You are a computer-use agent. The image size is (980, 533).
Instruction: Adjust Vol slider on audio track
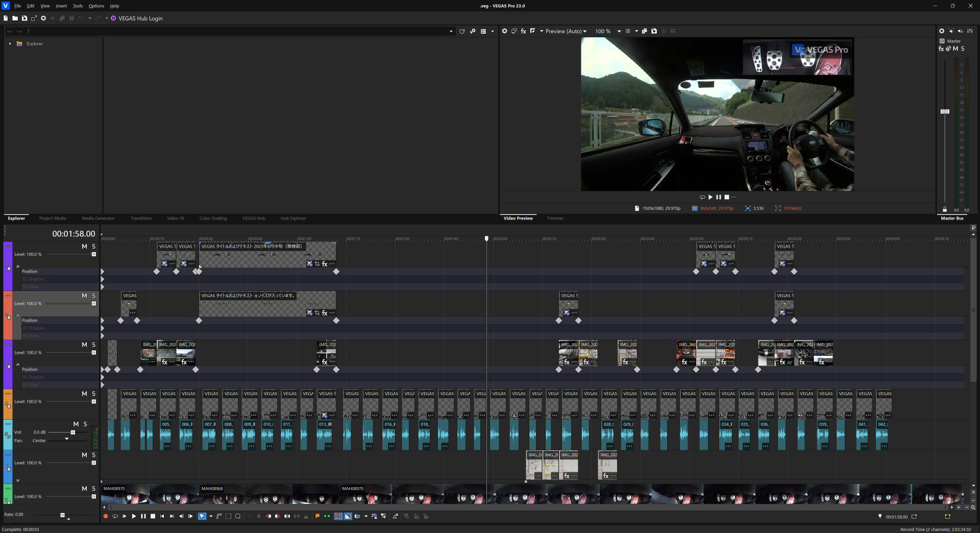(73, 432)
